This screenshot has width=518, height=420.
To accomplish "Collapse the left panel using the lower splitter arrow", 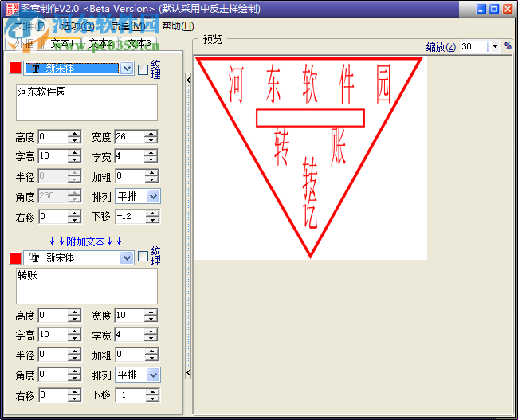I will pyautogui.click(x=188, y=373).
